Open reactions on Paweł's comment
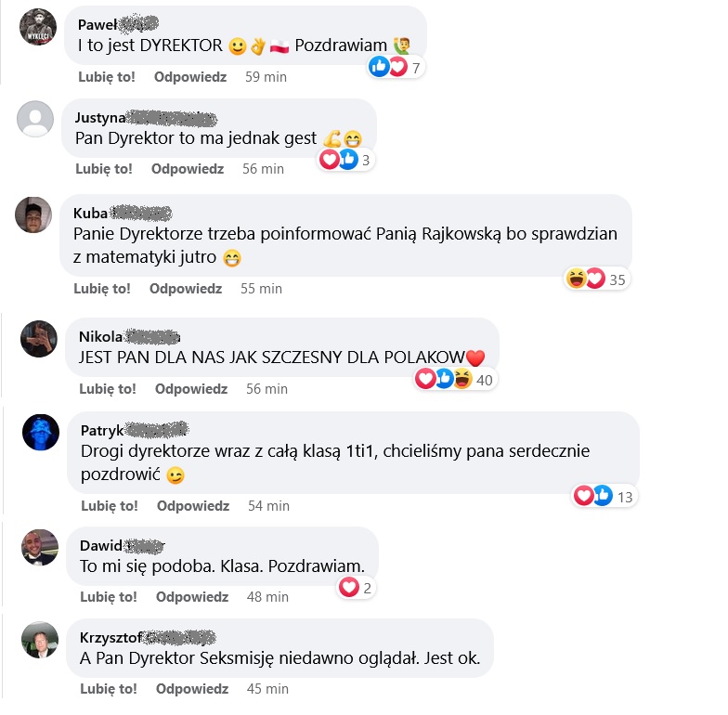The width and height of the screenshot is (728, 715). coord(396,67)
